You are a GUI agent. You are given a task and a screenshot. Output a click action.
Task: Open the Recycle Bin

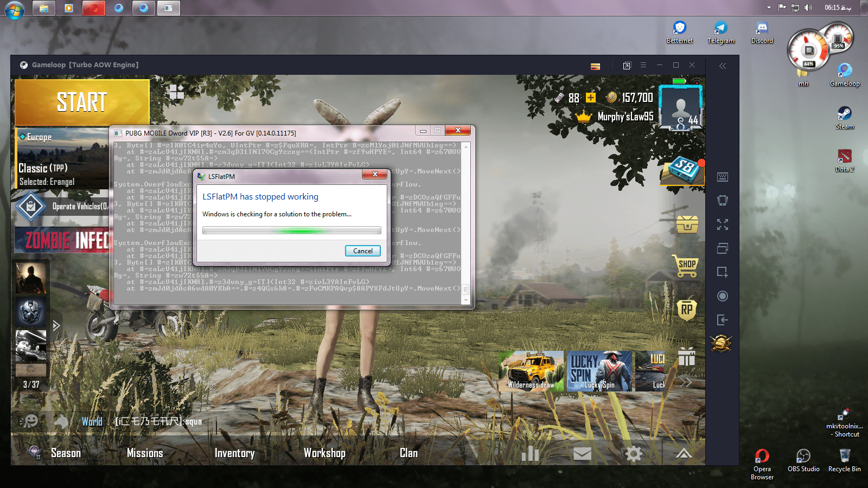[845, 460]
